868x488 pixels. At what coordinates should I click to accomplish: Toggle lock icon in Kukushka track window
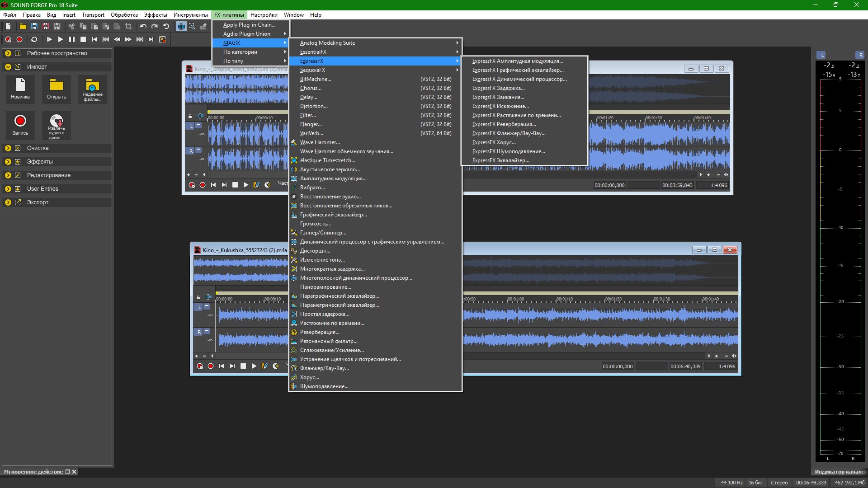198,297
